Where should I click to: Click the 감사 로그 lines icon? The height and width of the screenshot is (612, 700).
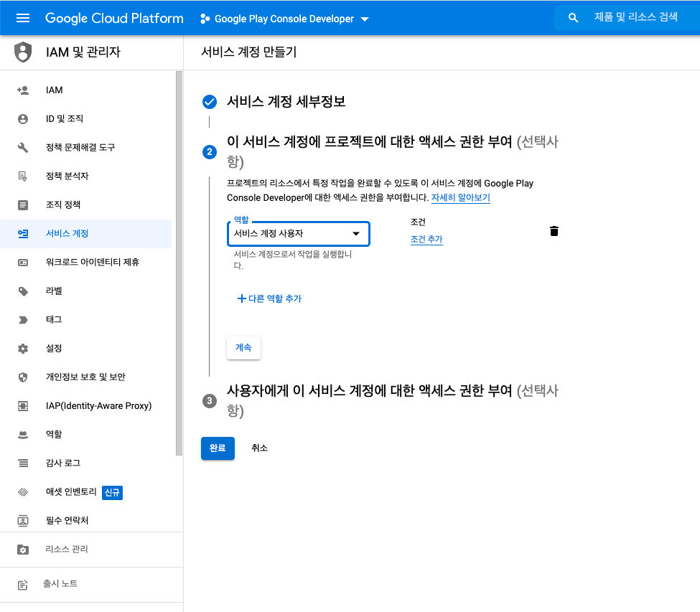coord(23,463)
